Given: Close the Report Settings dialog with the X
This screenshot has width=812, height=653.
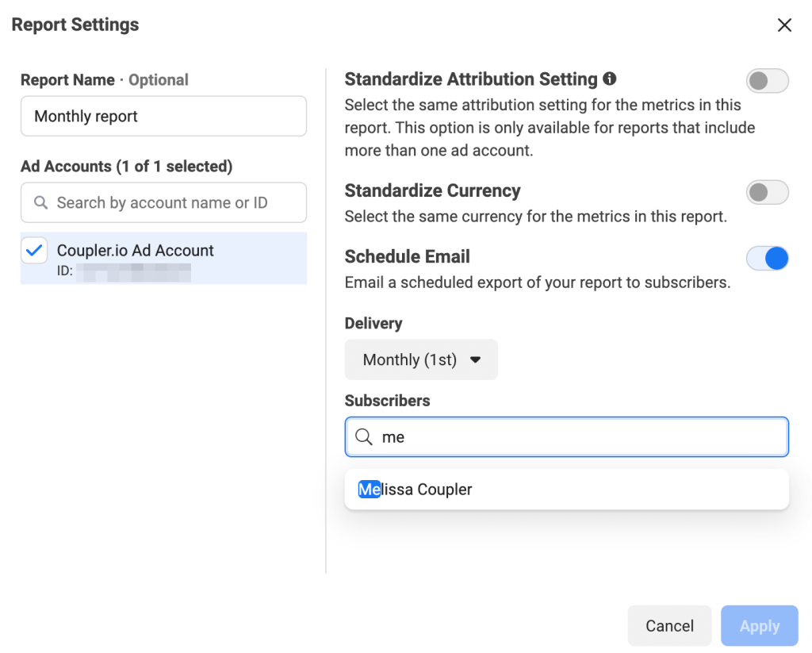Looking at the screenshot, I should tap(784, 25).
